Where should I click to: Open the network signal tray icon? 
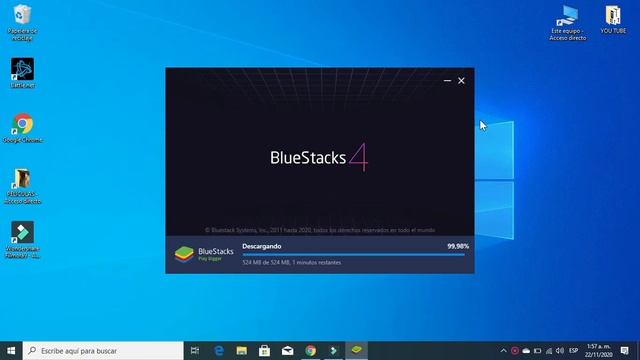point(549,351)
